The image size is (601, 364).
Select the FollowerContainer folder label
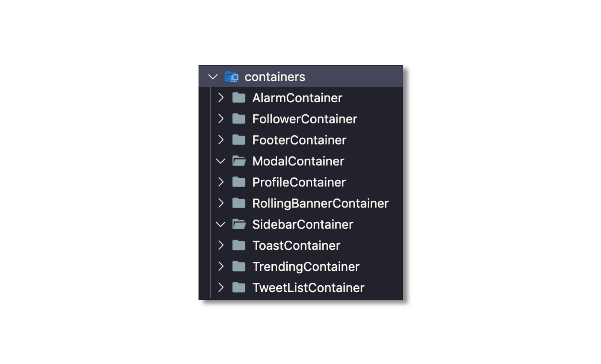pyautogui.click(x=305, y=119)
